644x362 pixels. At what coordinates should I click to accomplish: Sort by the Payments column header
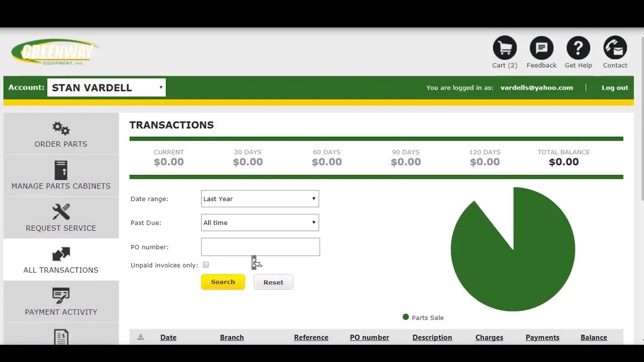542,337
